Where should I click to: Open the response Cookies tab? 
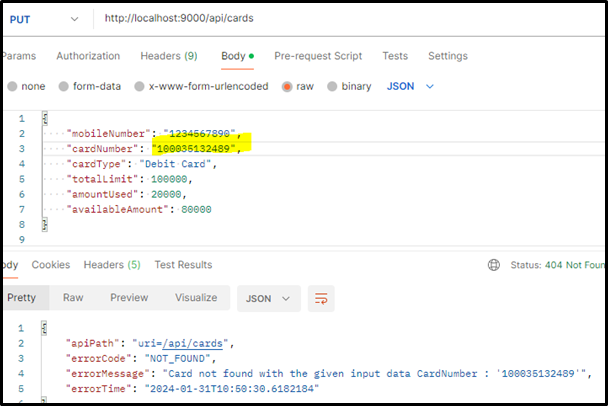[50, 265]
